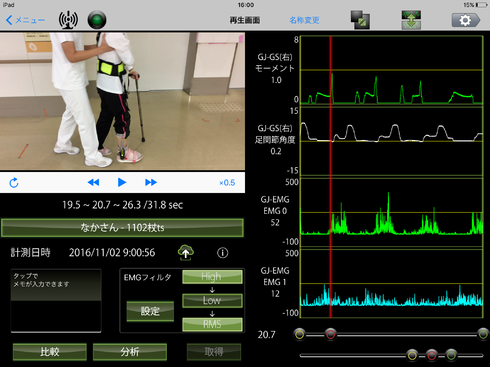Image resolution: width=490 pixels, height=367 pixels.
Task: Tap the 取得 button
Action: click(214, 352)
